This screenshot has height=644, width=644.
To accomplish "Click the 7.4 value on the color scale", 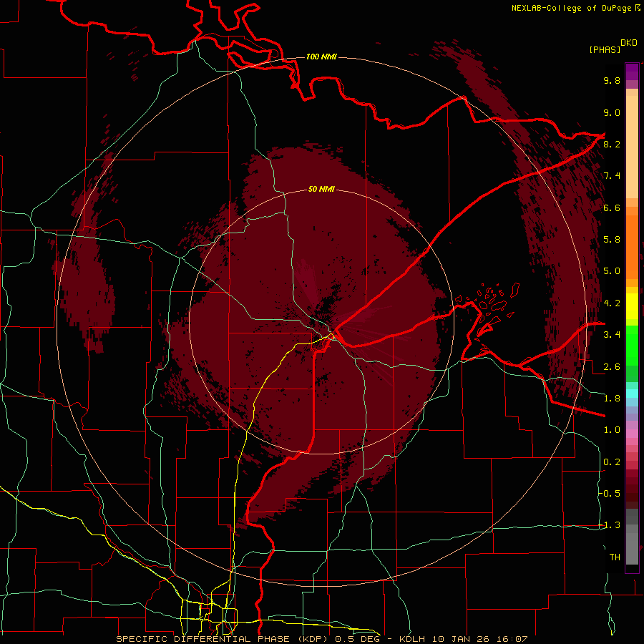I will tap(612, 176).
